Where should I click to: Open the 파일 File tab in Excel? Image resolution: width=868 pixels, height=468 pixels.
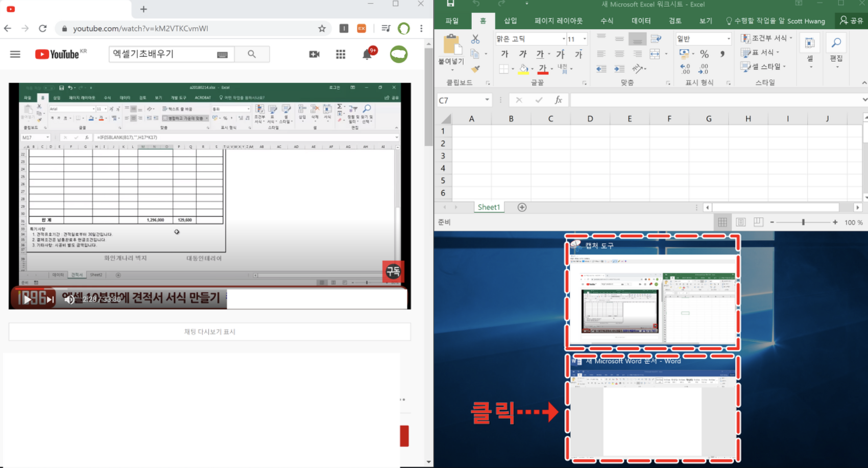tap(452, 21)
